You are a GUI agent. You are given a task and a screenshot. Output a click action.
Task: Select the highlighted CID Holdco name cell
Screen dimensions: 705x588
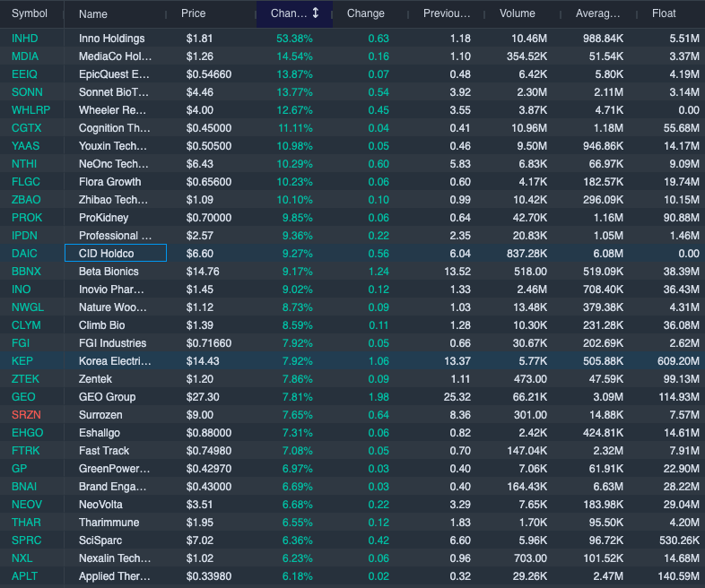116,253
